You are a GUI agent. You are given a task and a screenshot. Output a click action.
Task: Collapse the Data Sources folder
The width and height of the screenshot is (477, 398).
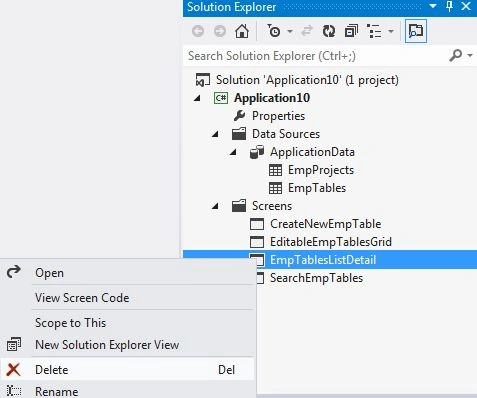coord(215,134)
